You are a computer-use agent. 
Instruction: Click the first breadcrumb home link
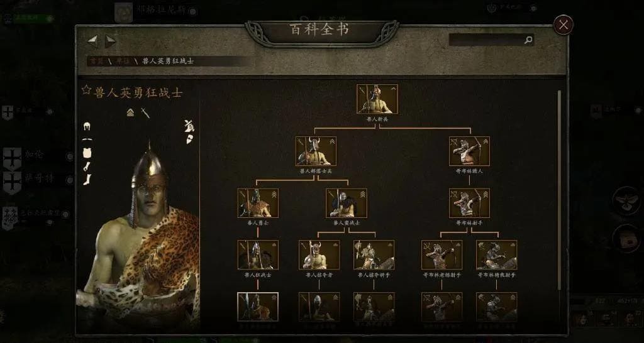tap(97, 61)
